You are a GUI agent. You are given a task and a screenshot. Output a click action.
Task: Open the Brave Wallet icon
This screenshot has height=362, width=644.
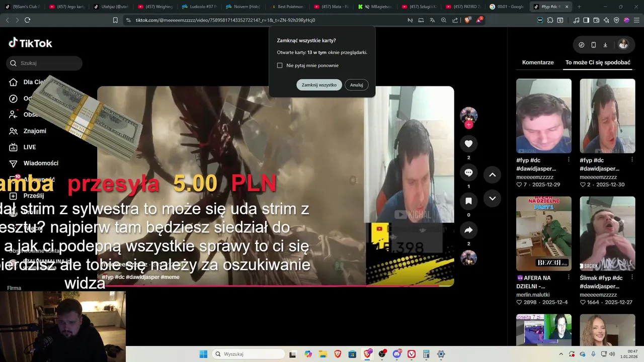tap(596, 20)
